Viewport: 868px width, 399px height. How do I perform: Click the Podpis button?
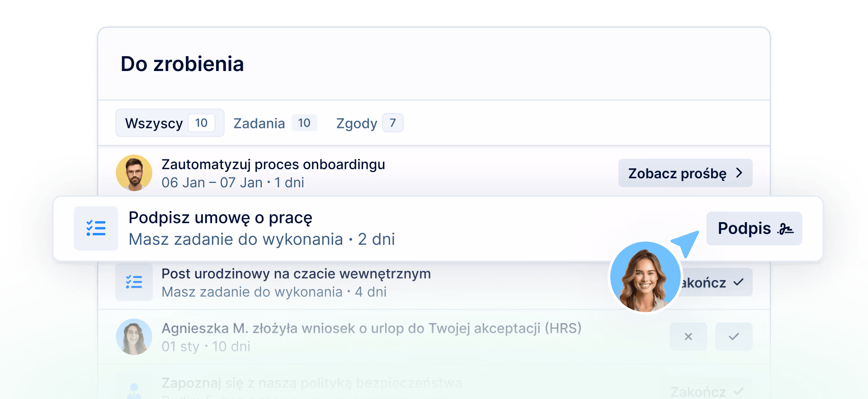tap(754, 228)
